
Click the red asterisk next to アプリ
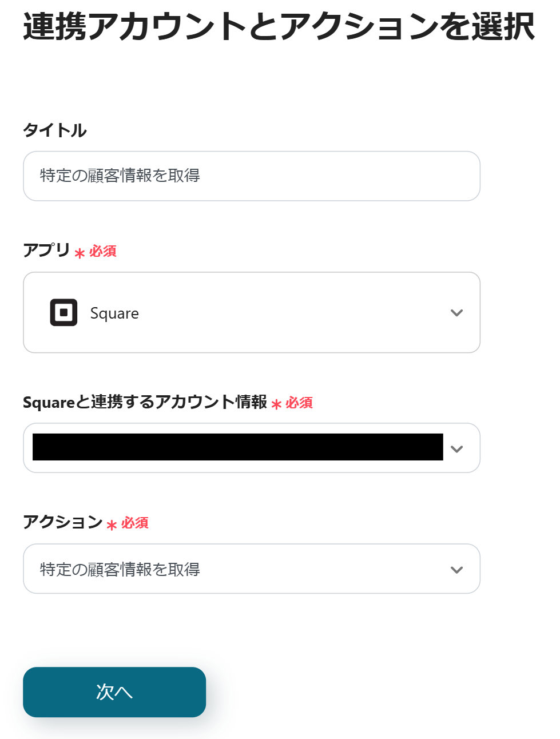tap(80, 253)
